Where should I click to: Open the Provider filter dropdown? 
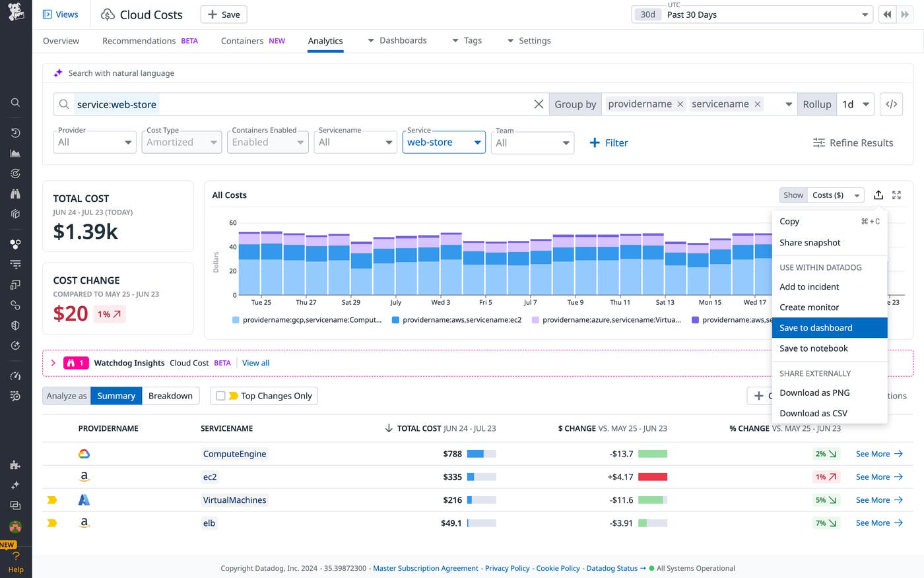(x=94, y=143)
